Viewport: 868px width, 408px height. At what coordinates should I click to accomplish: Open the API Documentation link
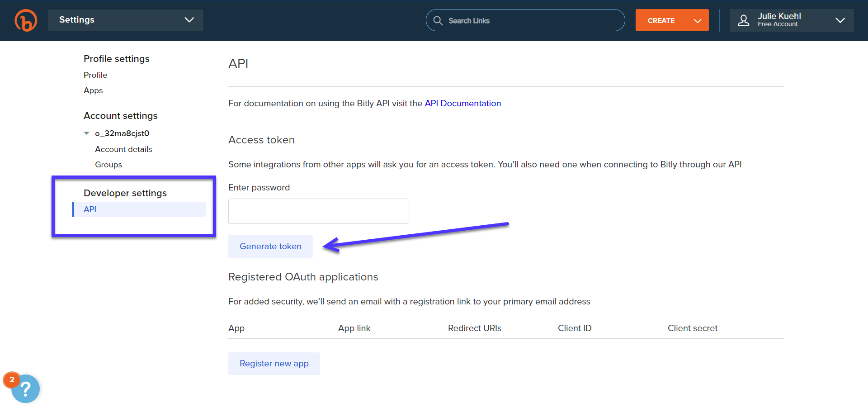tap(462, 103)
